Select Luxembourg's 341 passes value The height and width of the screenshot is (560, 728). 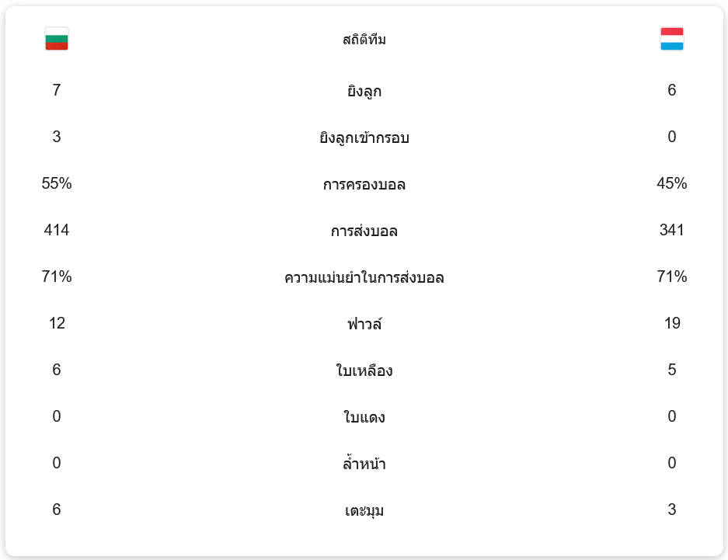(671, 230)
